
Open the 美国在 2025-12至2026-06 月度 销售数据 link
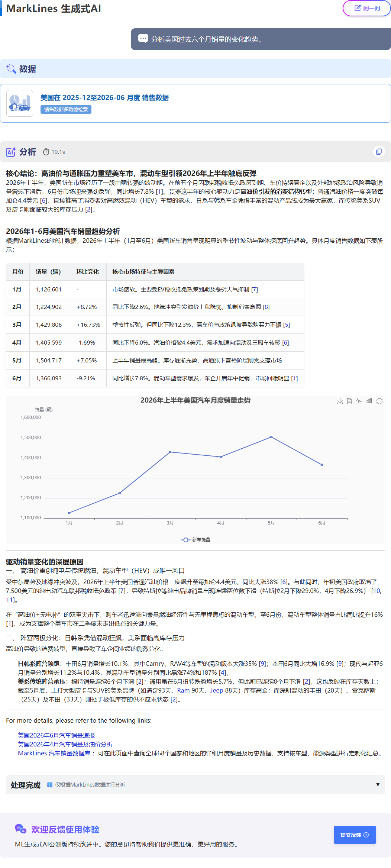coord(104,98)
